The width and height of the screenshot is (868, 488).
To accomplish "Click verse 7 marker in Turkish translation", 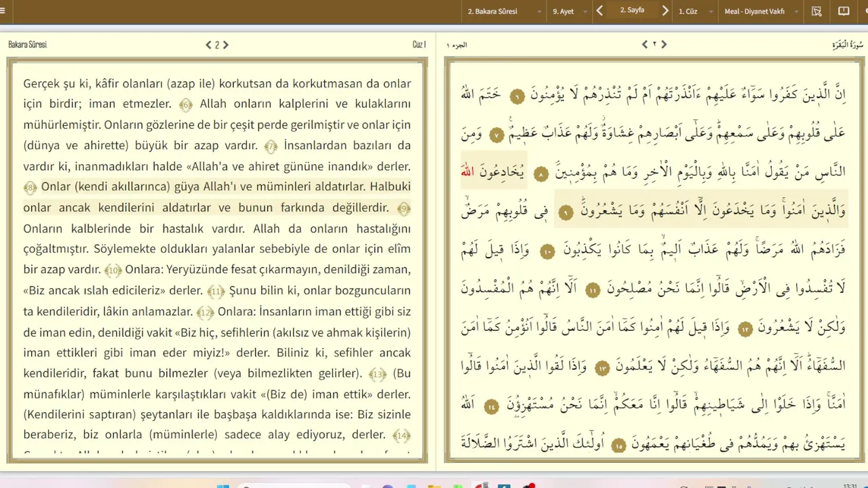I will [271, 146].
